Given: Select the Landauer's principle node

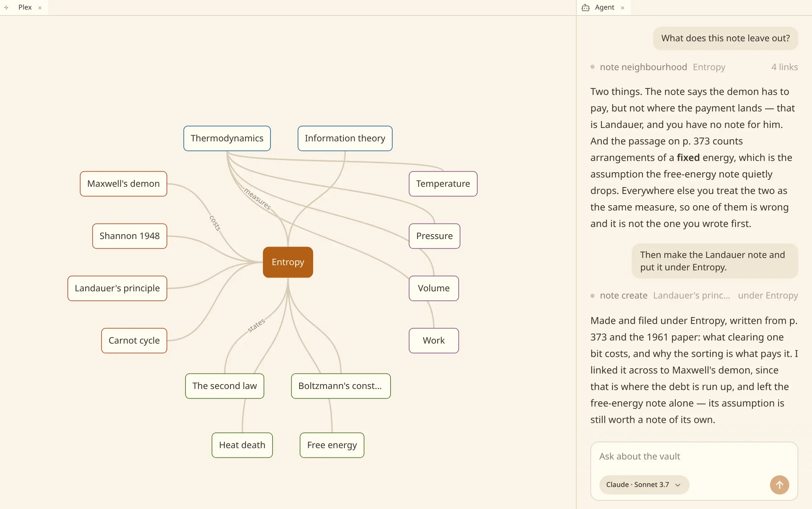Looking at the screenshot, I should coord(117,288).
